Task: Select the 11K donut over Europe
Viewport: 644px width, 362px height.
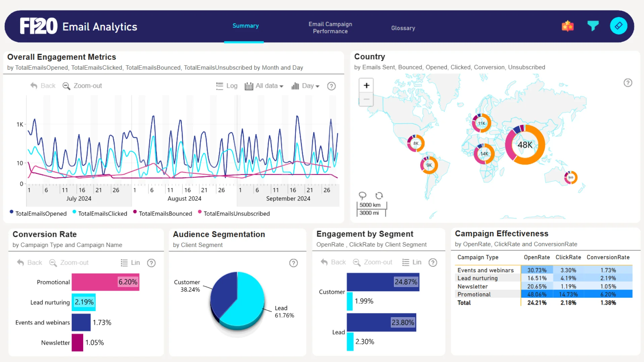Action: 481,123
